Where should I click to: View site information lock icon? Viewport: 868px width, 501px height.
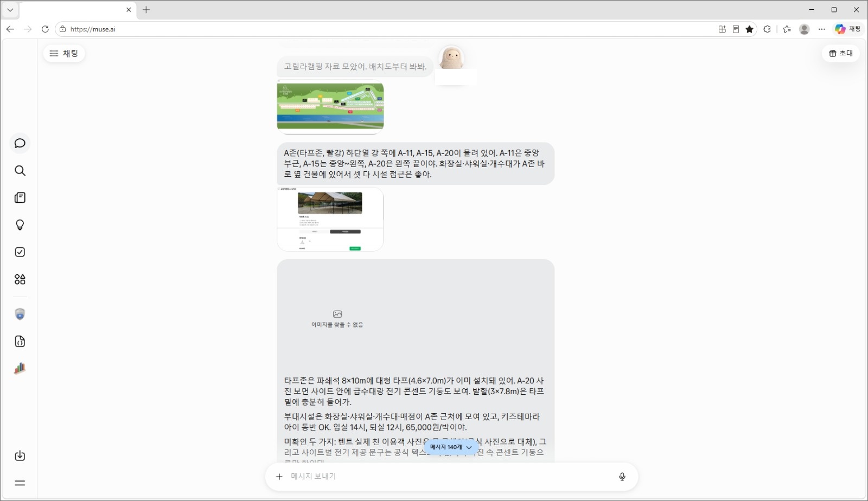[63, 29]
